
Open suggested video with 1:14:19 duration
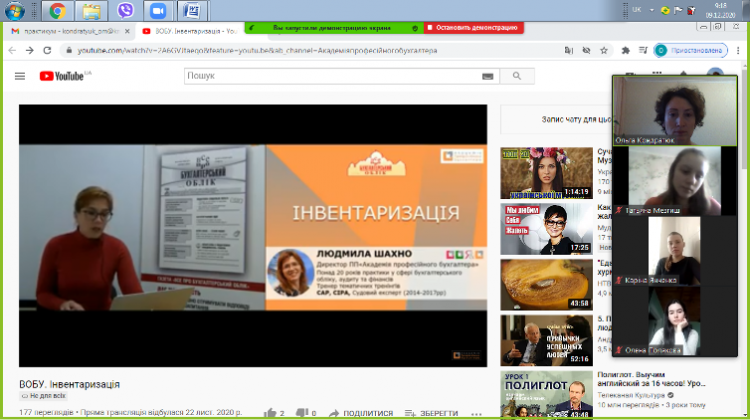click(545, 172)
